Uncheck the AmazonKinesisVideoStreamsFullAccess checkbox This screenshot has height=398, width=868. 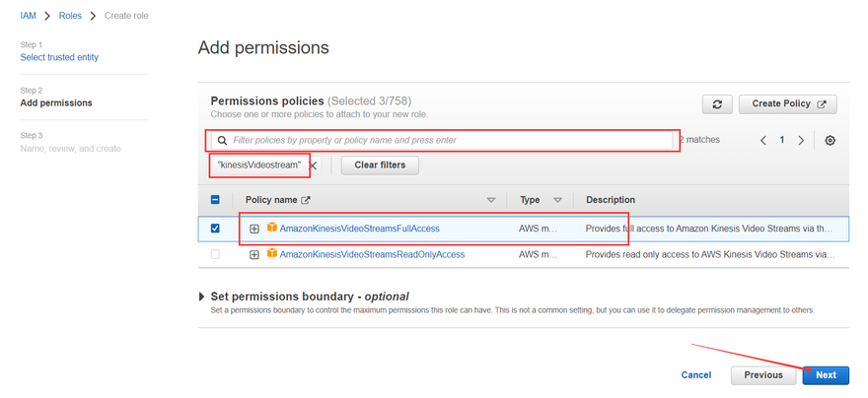215,229
